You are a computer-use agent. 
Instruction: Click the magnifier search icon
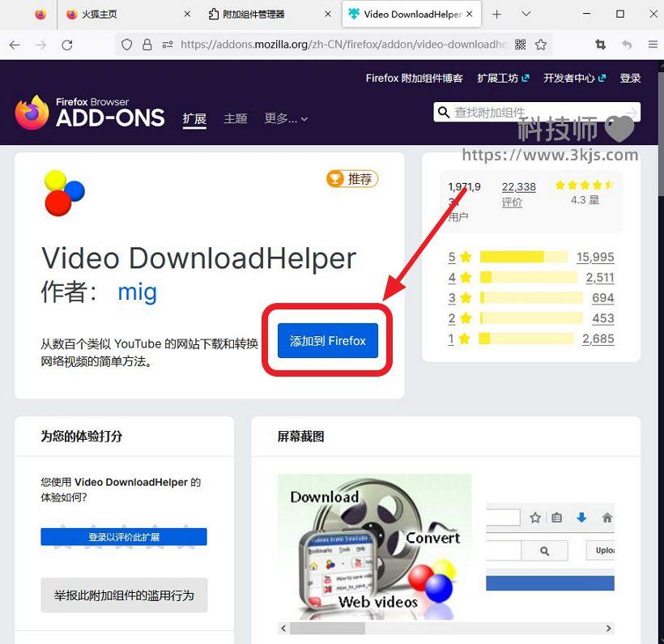444,113
